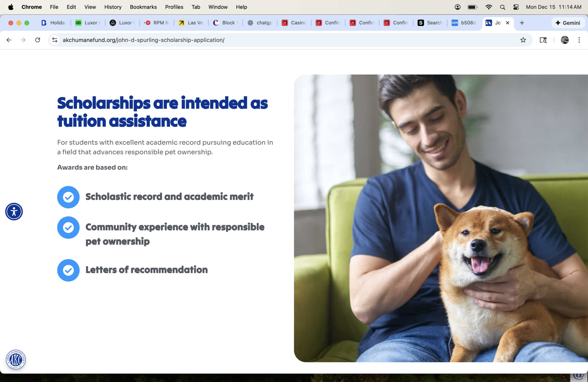588x382 pixels.
Task: Reload the page
Action: pos(37,40)
